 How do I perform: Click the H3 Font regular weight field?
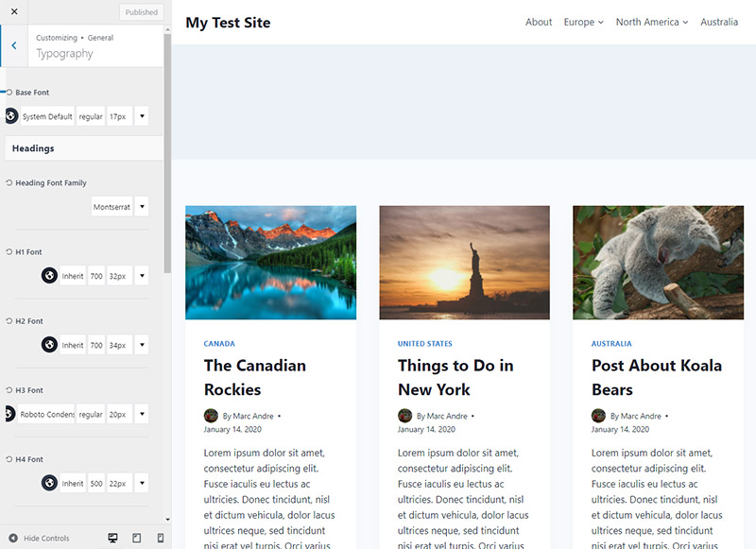pos(91,414)
